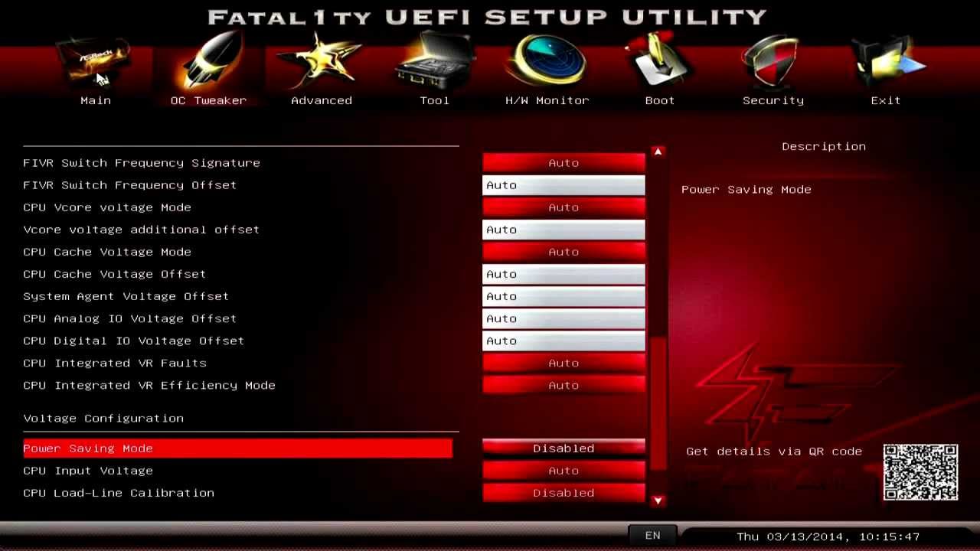Image resolution: width=980 pixels, height=551 pixels.
Task: Select the Exit tab label
Action: click(x=886, y=100)
